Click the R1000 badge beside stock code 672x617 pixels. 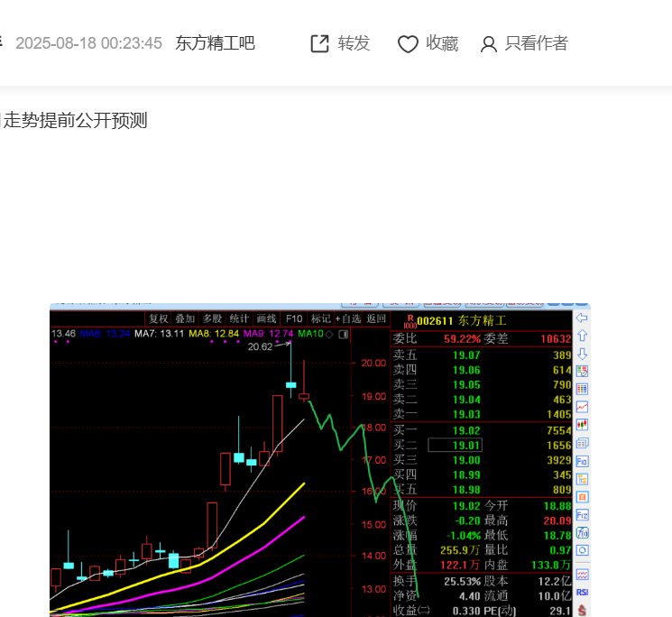click(x=410, y=321)
